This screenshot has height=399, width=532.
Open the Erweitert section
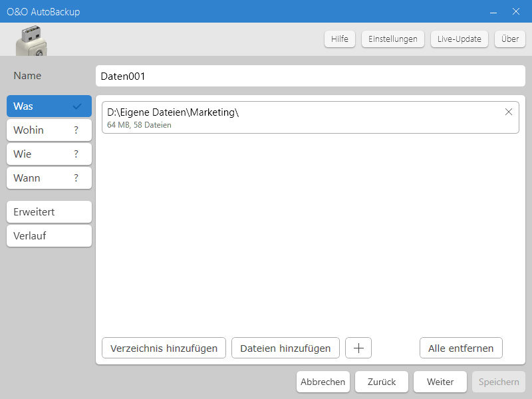click(49, 212)
